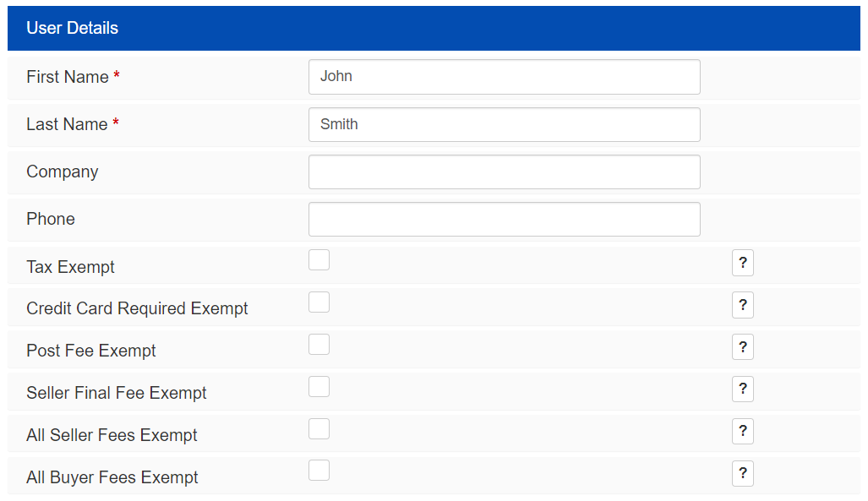Image resolution: width=868 pixels, height=501 pixels.
Task: Click the empty Phone input field
Action: pyautogui.click(x=504, y=219)
